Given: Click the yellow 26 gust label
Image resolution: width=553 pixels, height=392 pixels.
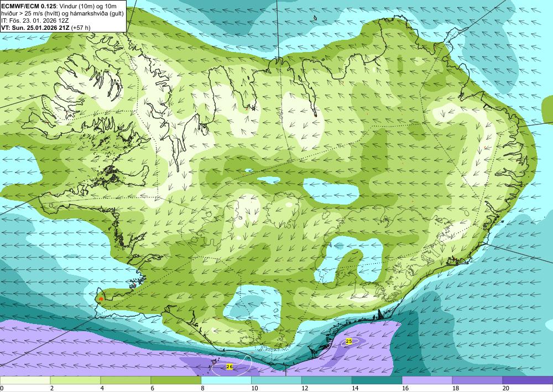Looking at the screenshot, I should click(x=229, y=367).
